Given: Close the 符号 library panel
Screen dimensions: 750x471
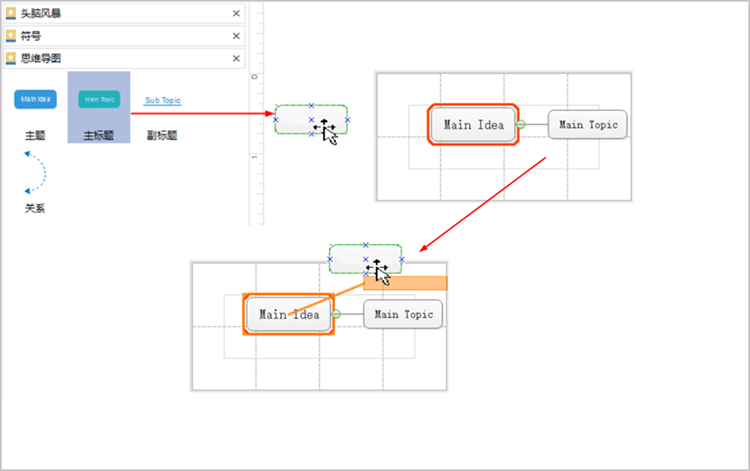Looking at the screenshot, I should pyautogui.click(x=236, y=36).
